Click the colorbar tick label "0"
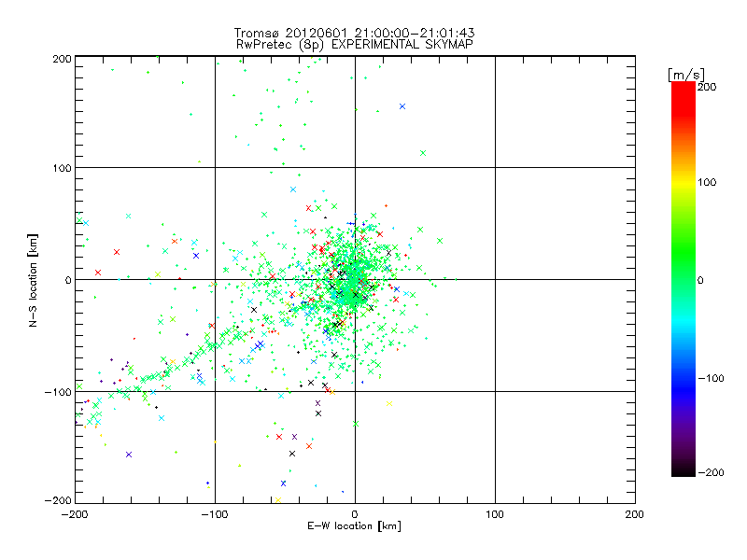Screen dimensions: 747x560 (700, 280)
